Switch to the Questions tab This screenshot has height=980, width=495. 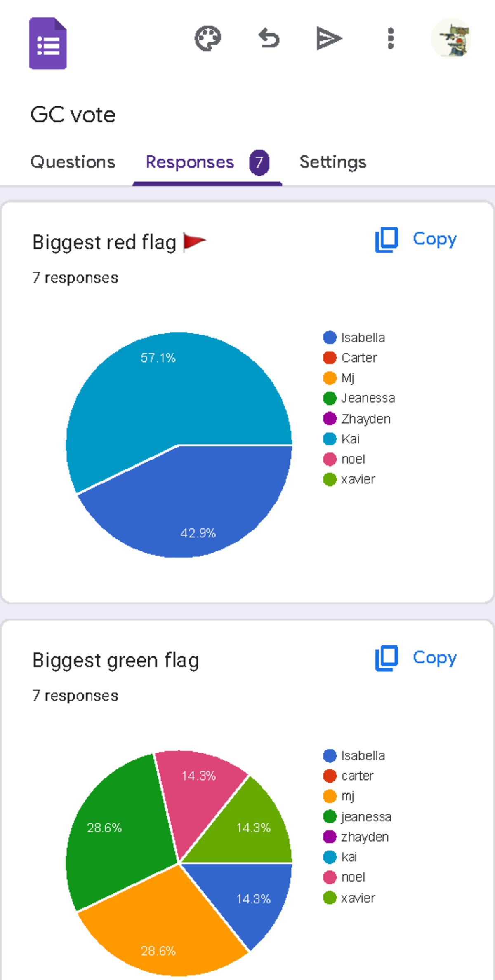tap(73, 162)
